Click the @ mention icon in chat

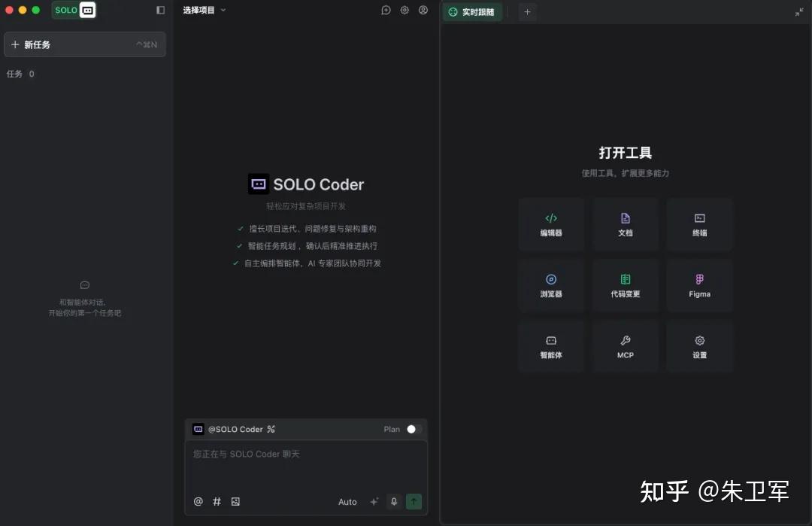(x=198, y=501)
